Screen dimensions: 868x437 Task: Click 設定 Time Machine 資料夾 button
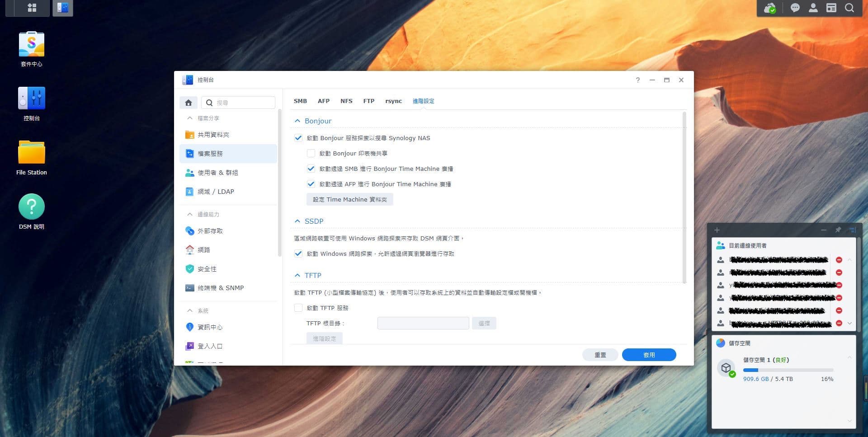(x=350, y=200)
